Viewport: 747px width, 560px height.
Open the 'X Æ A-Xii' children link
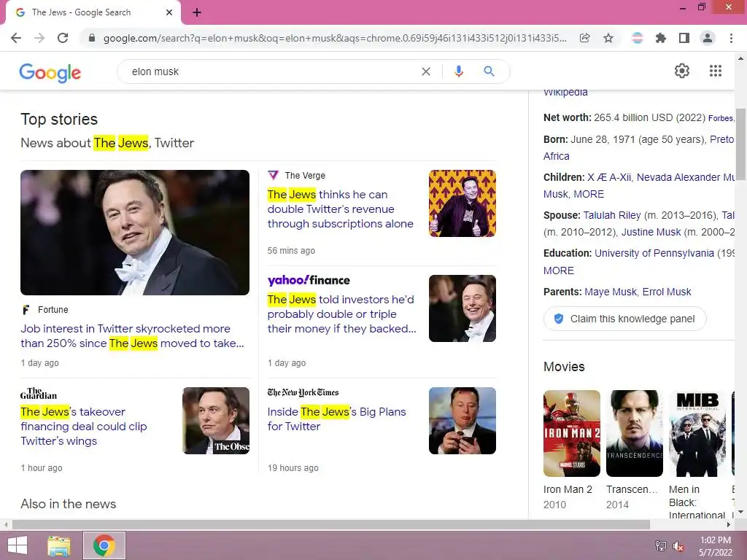point(609,177)
